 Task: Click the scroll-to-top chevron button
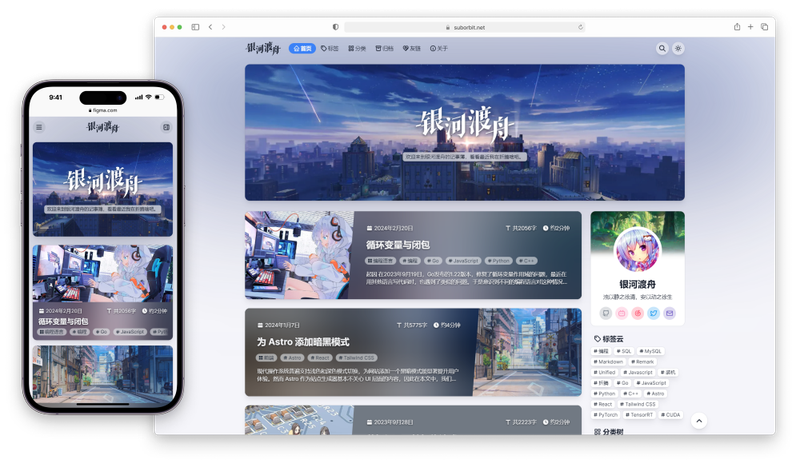(699, 421)
